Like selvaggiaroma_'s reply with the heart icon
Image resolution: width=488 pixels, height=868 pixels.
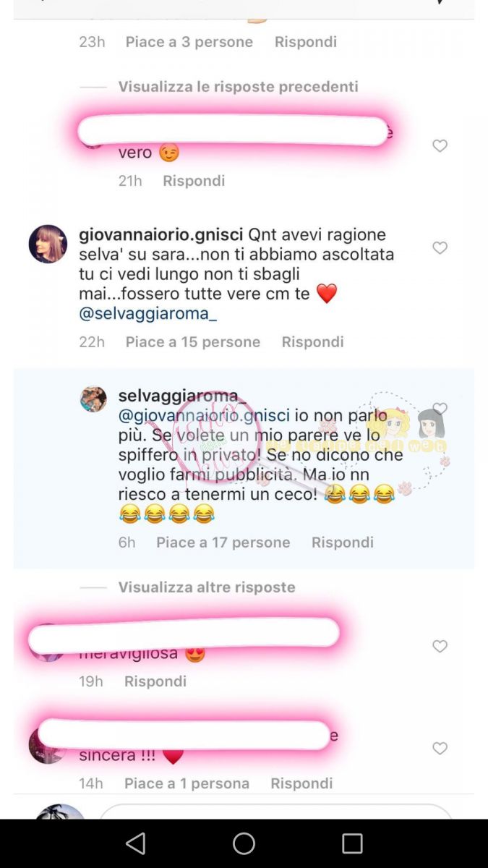coord(440,409)
